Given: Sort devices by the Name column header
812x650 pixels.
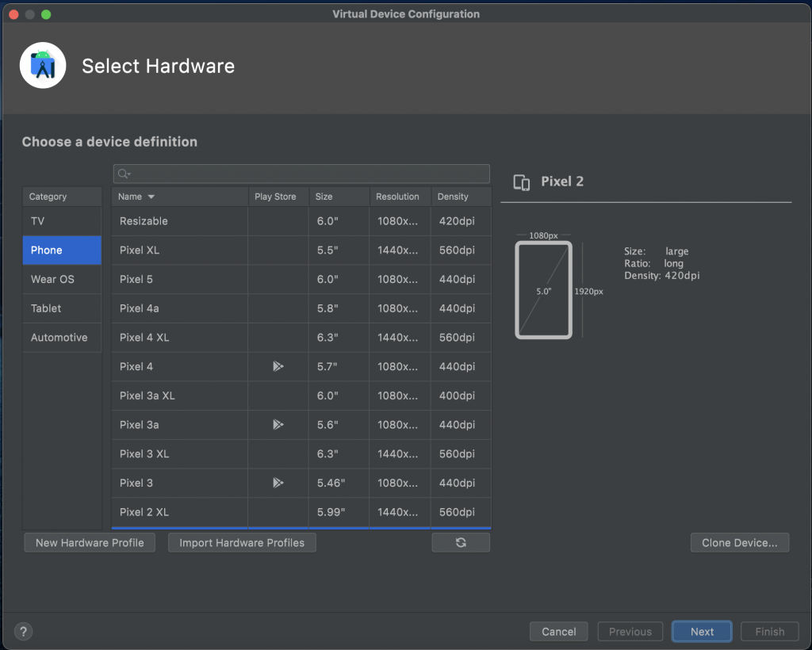Looking at the screenshot, I should [136, 197].
